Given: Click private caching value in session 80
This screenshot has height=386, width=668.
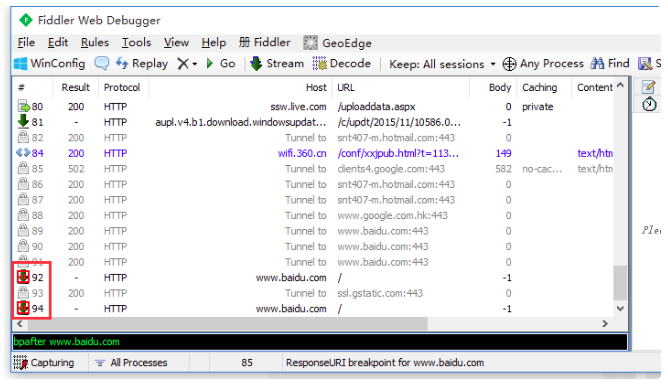Looking at the screenshot, I should 538,107.
